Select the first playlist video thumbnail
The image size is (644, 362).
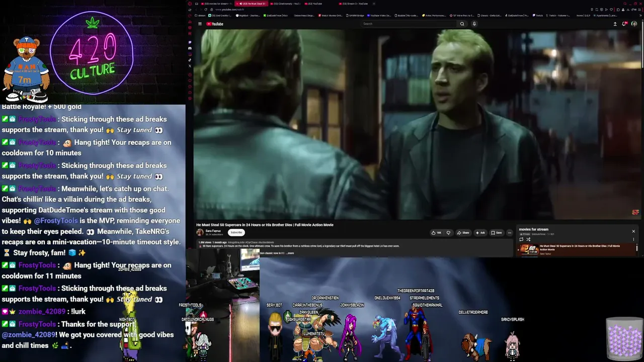(x=529, y=250)
